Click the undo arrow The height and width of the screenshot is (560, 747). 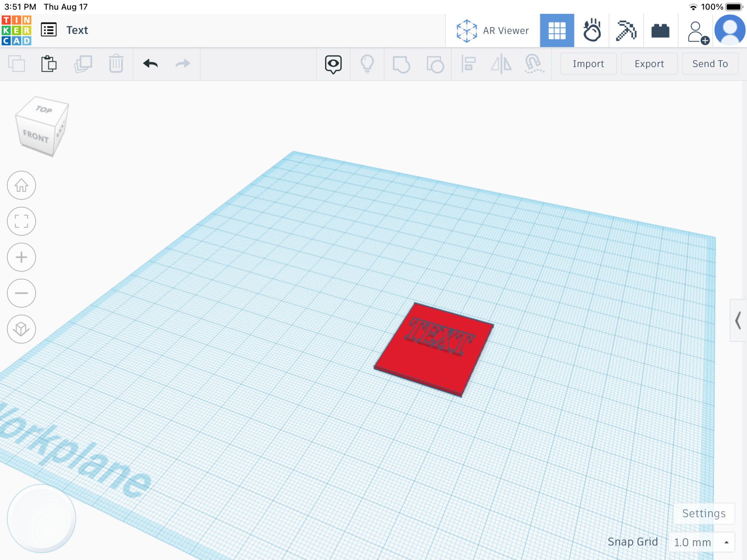point(150,64)
